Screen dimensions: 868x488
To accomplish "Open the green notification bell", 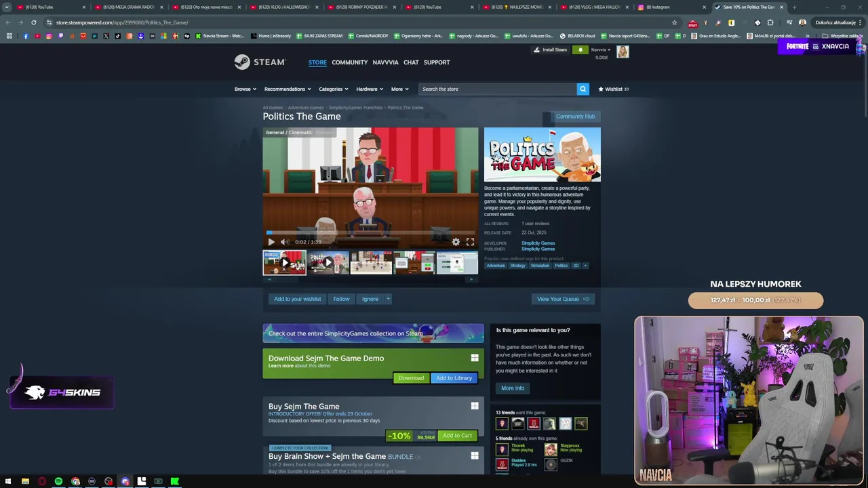I will click(x=580, y=50).
